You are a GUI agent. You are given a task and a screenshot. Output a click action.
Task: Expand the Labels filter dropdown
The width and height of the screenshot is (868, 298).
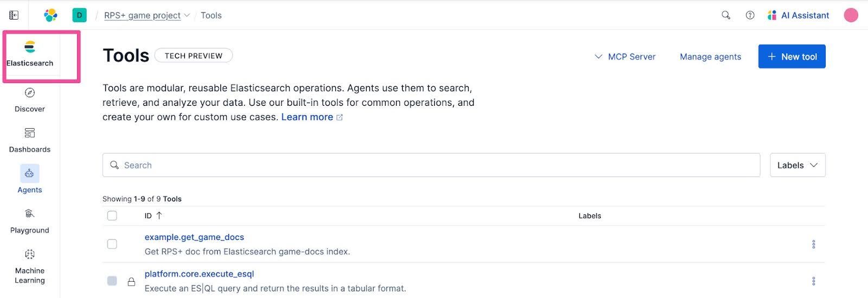pos(797,165)
